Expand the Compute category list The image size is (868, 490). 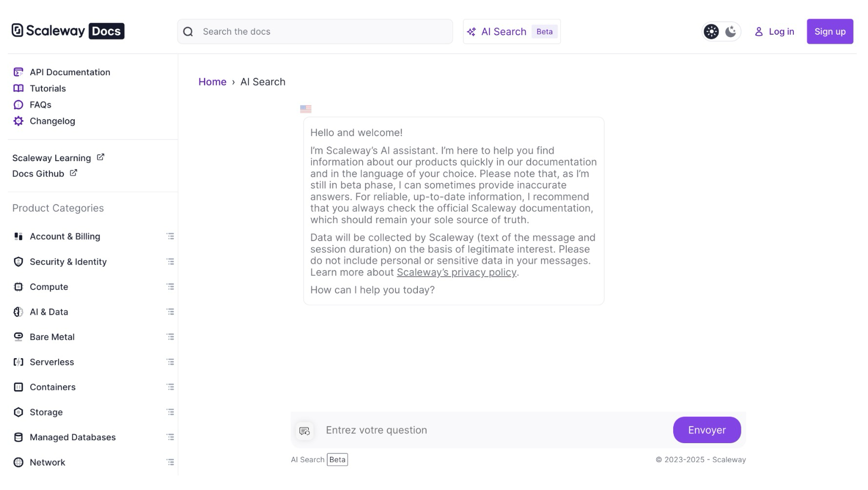(170, 286)
